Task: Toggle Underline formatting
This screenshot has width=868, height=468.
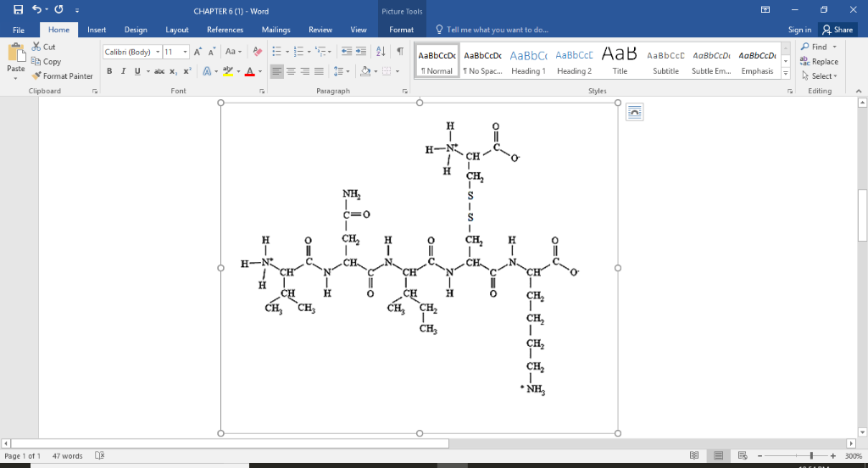Action: (x=137, y=71)
